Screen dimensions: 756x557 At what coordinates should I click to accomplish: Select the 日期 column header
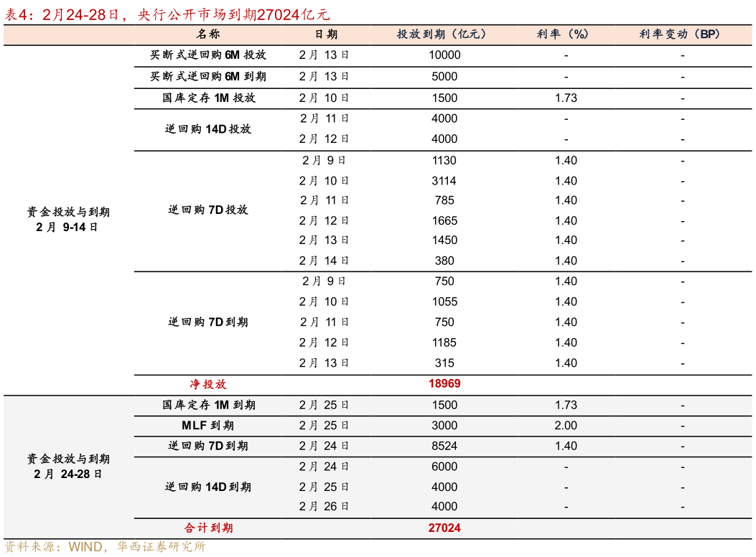326,34
